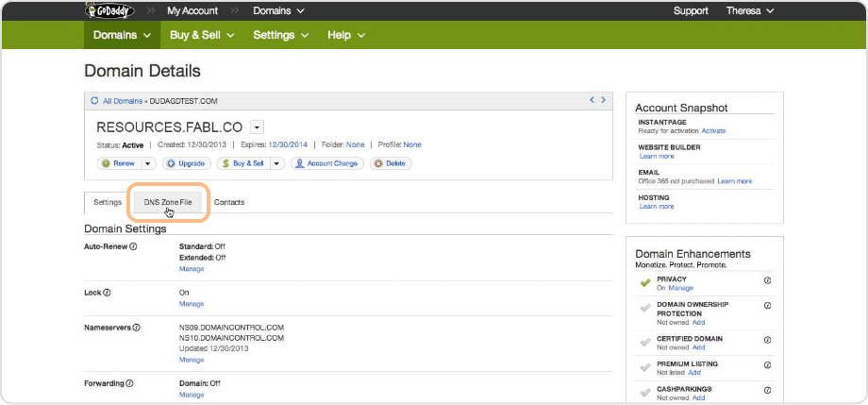The width and height of the screenshot is (868, 405).
Task: Open the expiry date 12/30/2014 link
Action: (288, 144)
